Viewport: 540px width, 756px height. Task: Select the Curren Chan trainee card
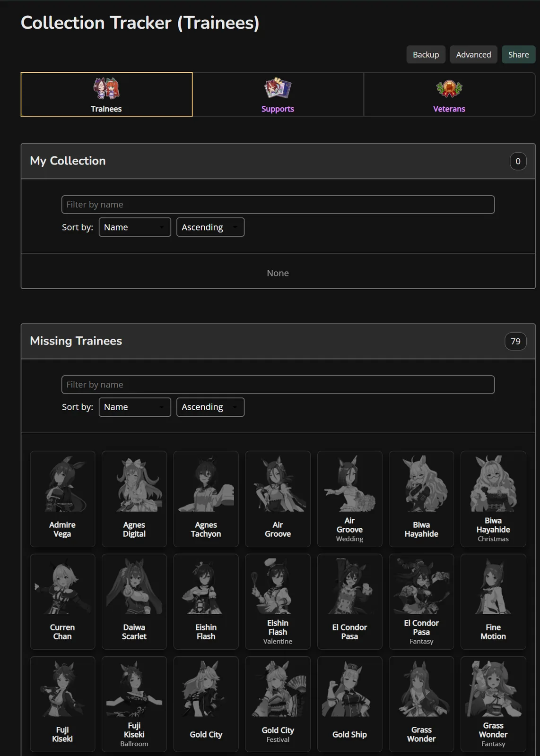point(62,601)
